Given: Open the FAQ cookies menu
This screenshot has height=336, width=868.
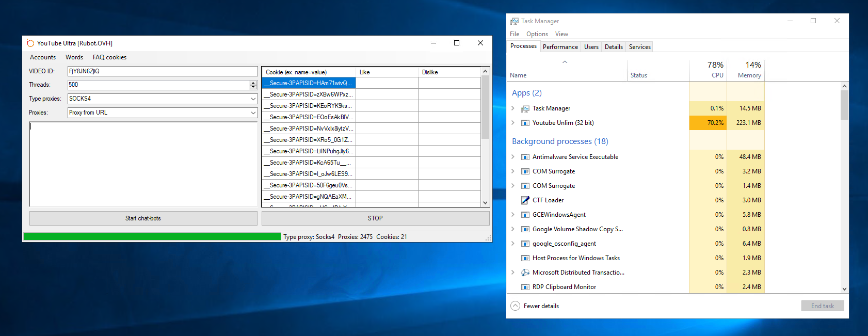Looking at the screenshot, I should point(109,57).
